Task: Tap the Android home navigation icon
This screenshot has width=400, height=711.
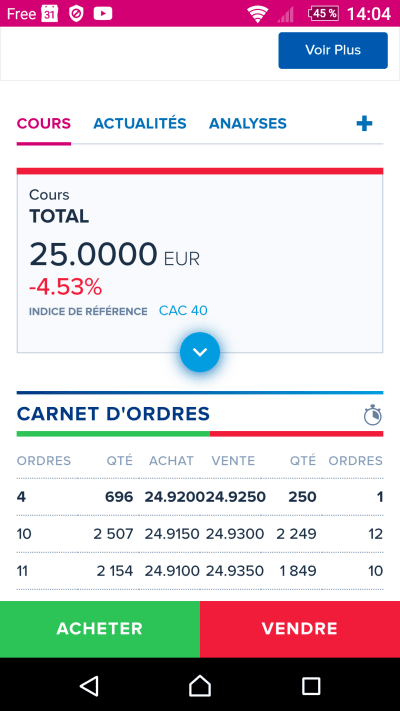Action: click(200, 685)
